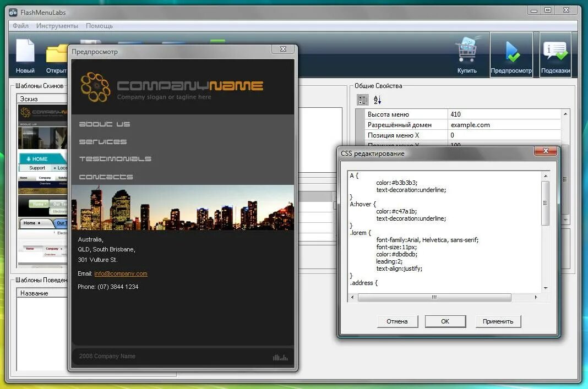
Task: Click the CSS editor vertical scrollbar thumb
Action: (546, 203)
